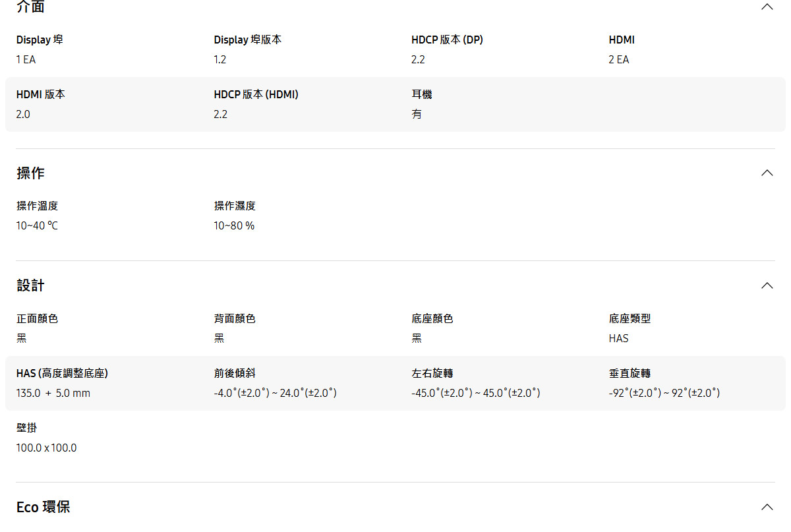Select the HAS value under 底座類型
The width and height of the screenshot is (791, 532).
[x=618, y=338]
